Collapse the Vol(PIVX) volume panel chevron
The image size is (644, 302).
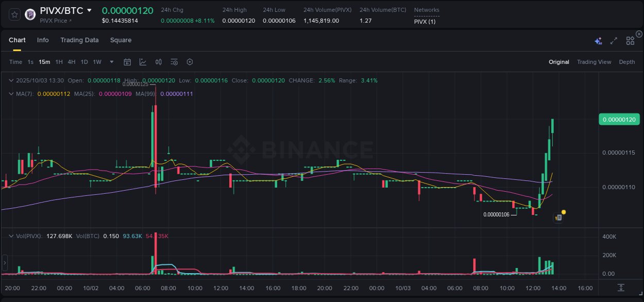click(11, 236)
